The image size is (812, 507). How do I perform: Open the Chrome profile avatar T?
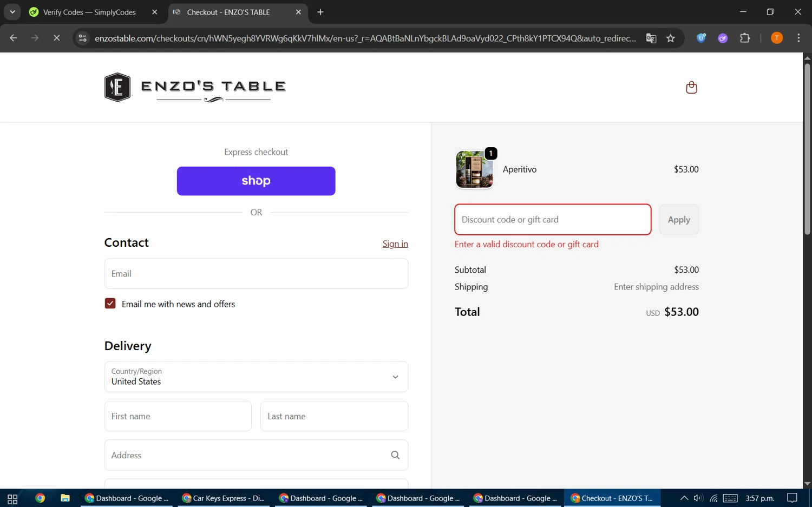coord(777,38)
